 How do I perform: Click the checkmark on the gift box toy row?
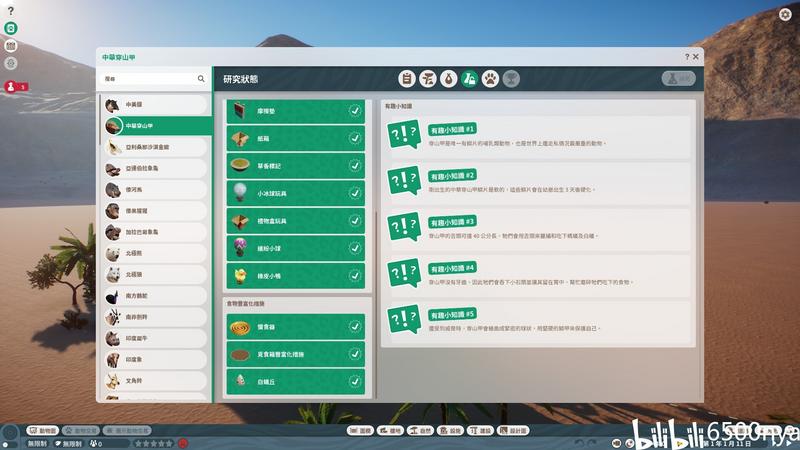(355, 220)
